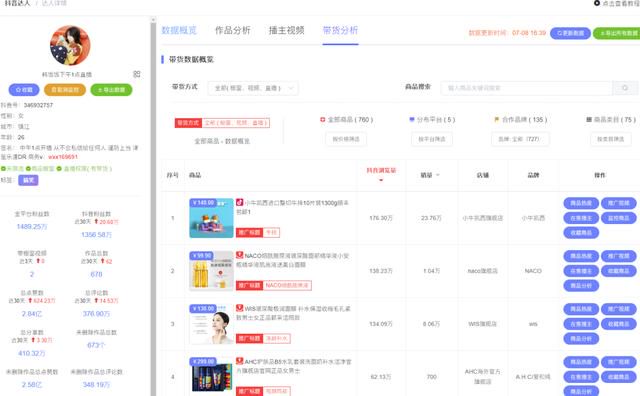Click the red 带货方式 filter tag
This screenshot has height=396, width=640.
point(188,123)
